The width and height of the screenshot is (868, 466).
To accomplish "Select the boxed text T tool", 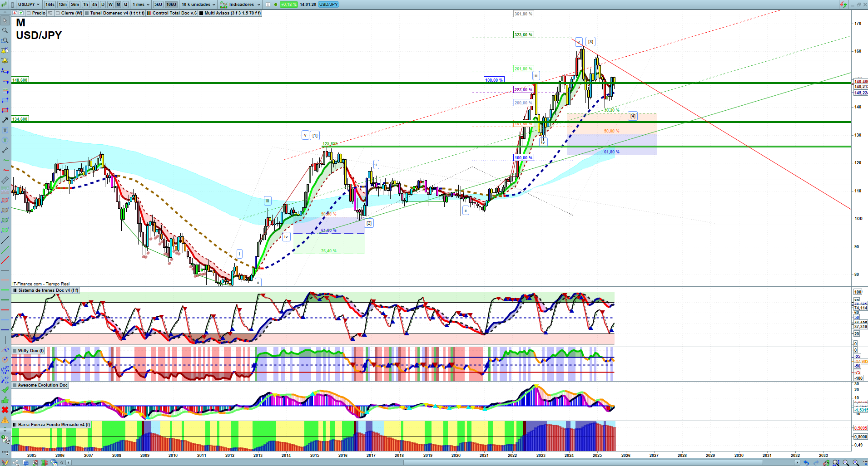I will (5, 130).
